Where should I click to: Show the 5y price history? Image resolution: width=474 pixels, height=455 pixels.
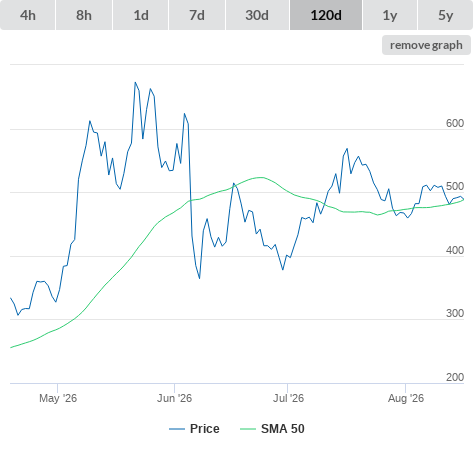pyautogui.click(x=445, y=15)
